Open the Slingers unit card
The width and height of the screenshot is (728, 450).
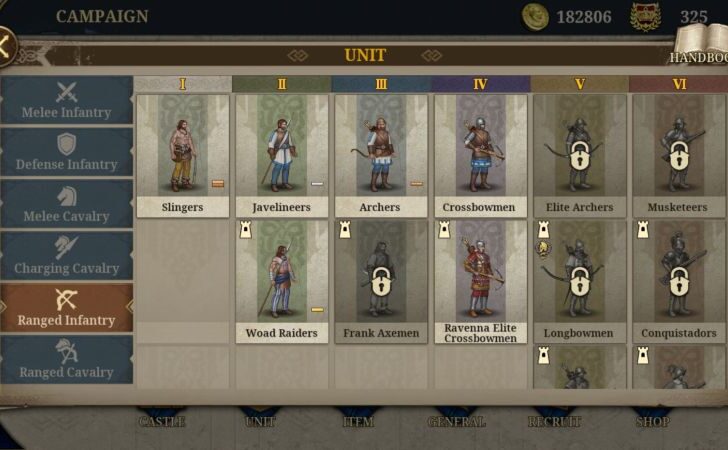point(183,156)
